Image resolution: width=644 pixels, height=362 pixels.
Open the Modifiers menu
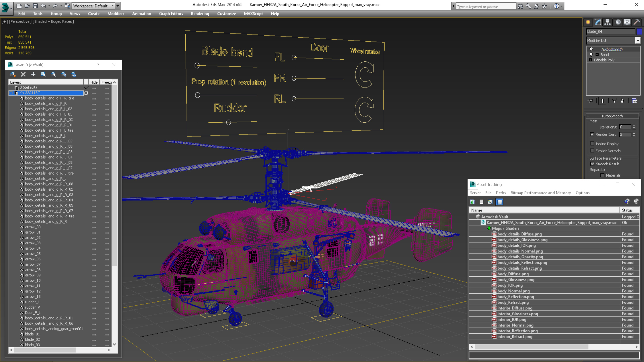coord(116,14)
